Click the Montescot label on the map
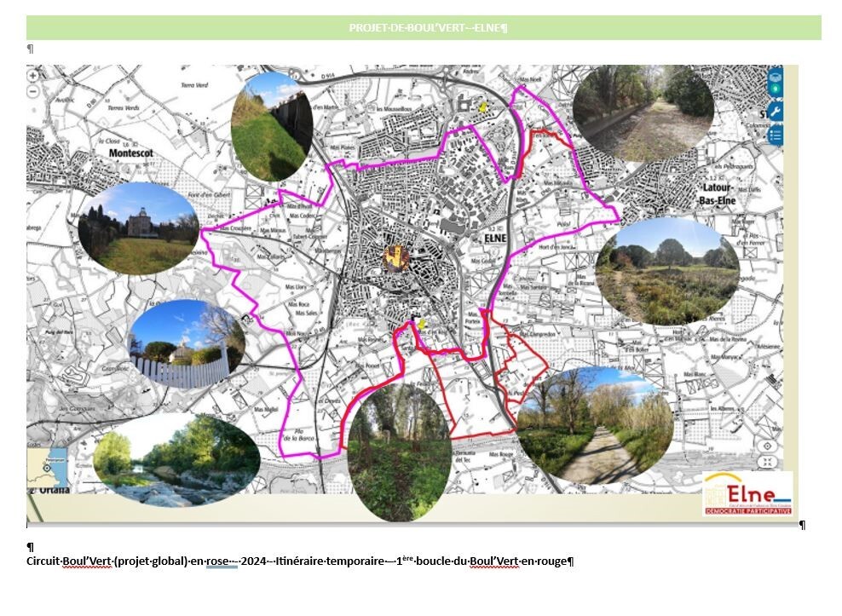 (135, 153)
